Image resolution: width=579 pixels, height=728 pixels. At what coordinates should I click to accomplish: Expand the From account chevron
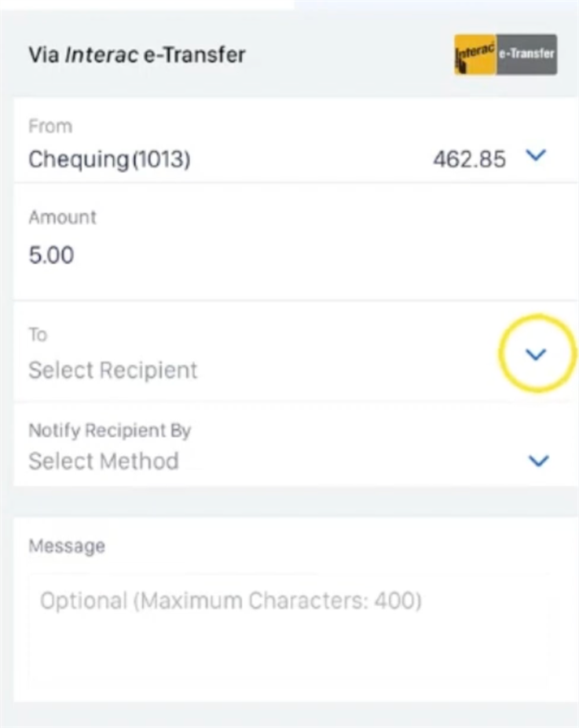point(536,155)
